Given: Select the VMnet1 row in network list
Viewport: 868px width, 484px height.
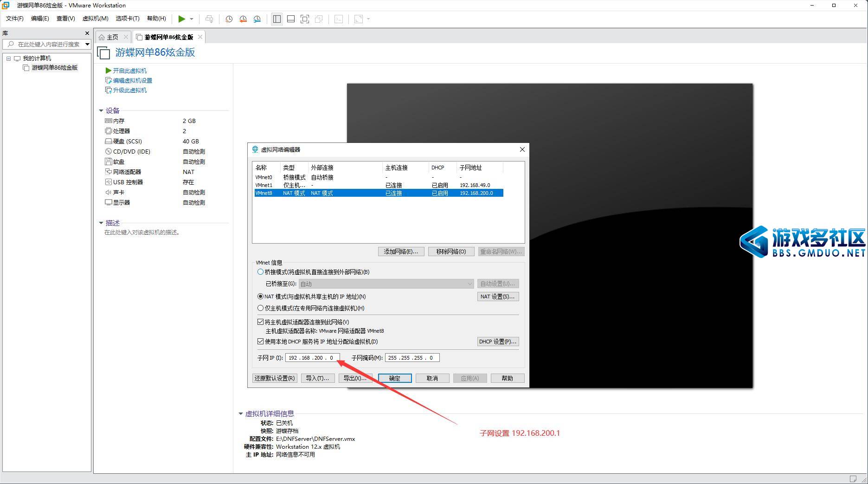Looking at the screenshot, I should (x=379, y=185).
